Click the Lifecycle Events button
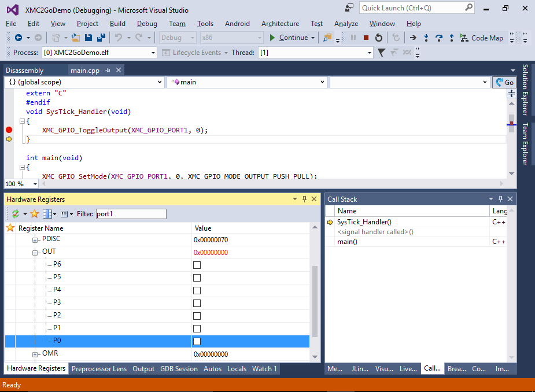The width and height of the screenshot is (535, 392). tap(194, 53)
